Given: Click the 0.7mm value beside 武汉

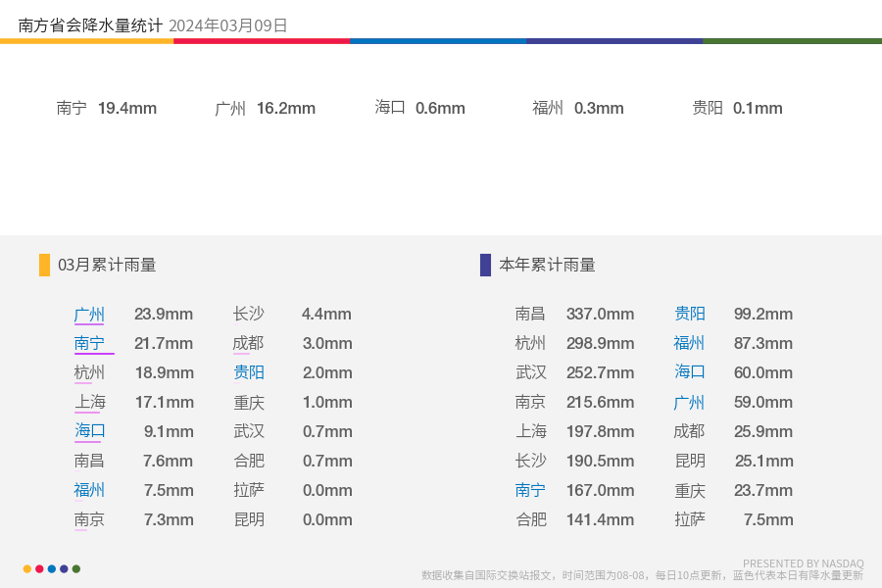Looking at the screenshot, I should tap(327, 431).
